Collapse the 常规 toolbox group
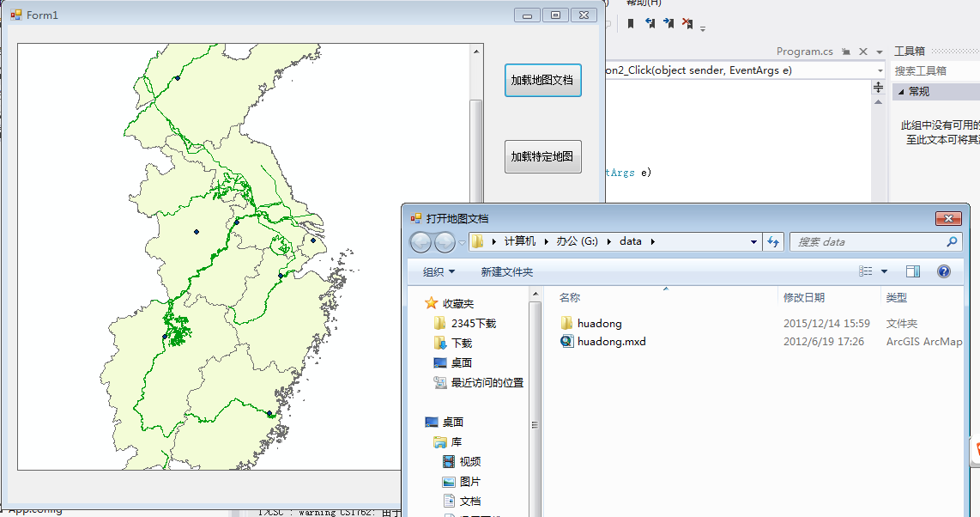 coord(899,91)
